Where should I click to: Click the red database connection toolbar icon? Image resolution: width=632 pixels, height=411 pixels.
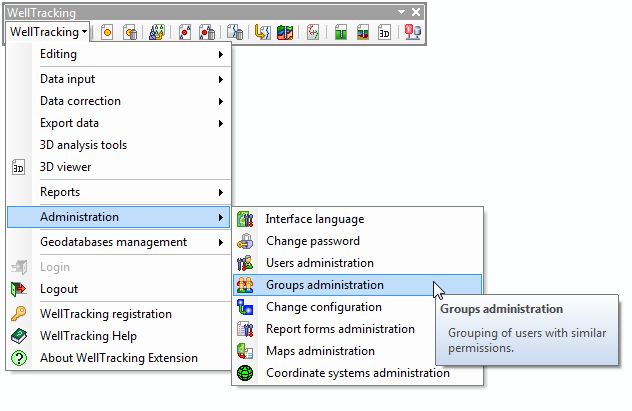tap(413, 32)
